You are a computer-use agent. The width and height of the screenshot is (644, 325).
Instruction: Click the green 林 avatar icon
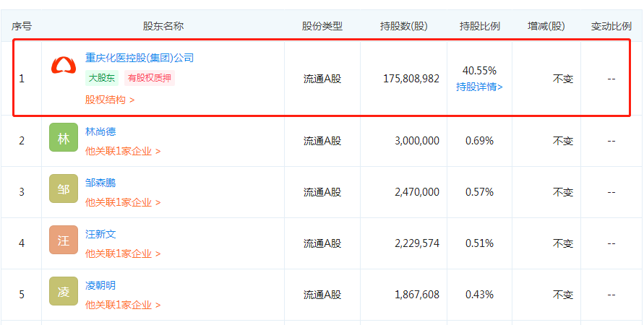coord(64,137)
